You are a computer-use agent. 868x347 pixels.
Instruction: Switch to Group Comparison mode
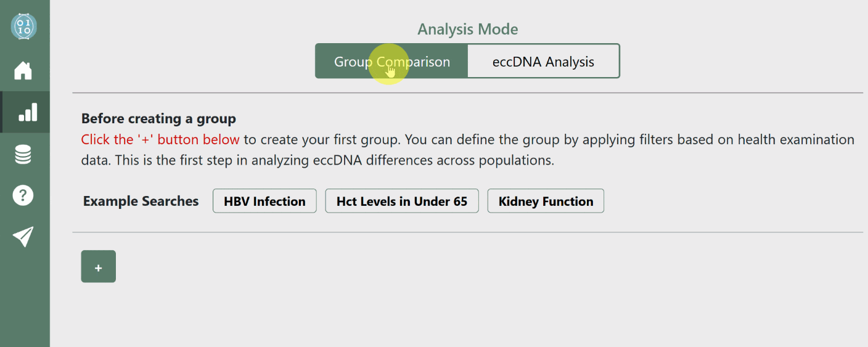(x=391, y=62)
